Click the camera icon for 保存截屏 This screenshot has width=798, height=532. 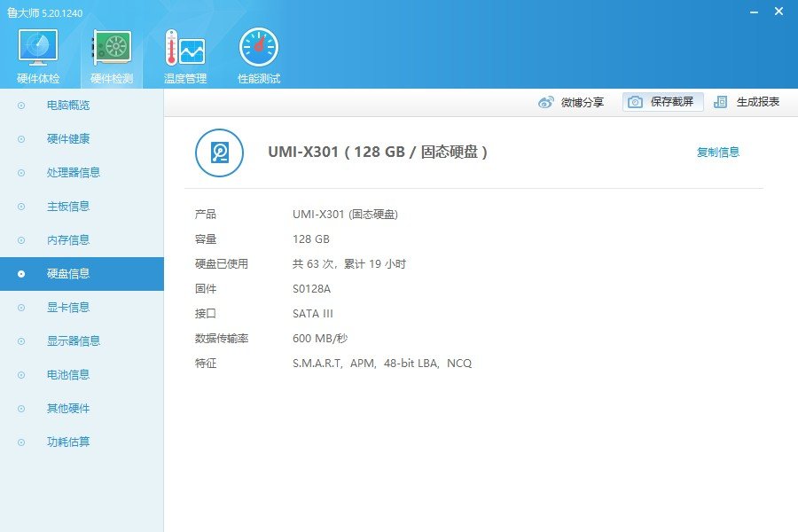(635, 102)
